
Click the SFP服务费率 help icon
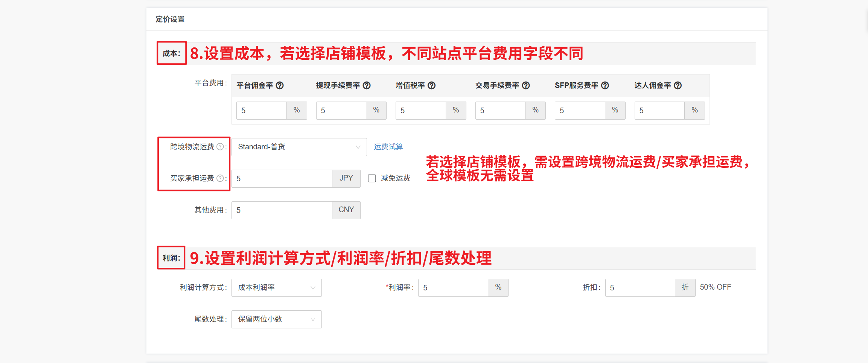click(x=605, y=85)
